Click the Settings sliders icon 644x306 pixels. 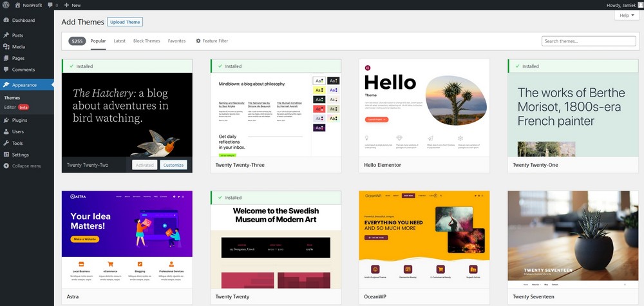(x=6, y=155)
